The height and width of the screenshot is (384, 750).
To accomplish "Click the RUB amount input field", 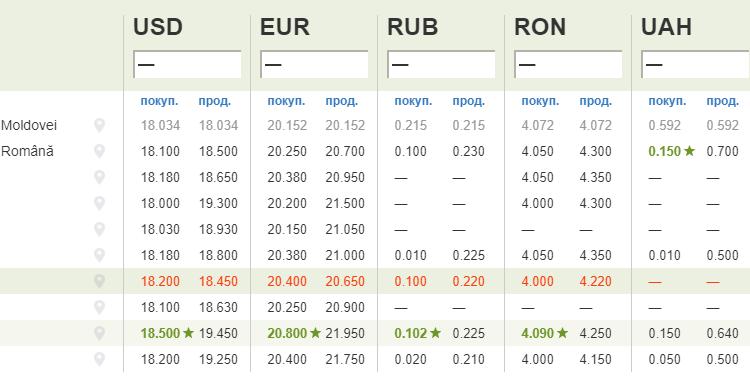I will pyautogui.click(x=441, y=64).
